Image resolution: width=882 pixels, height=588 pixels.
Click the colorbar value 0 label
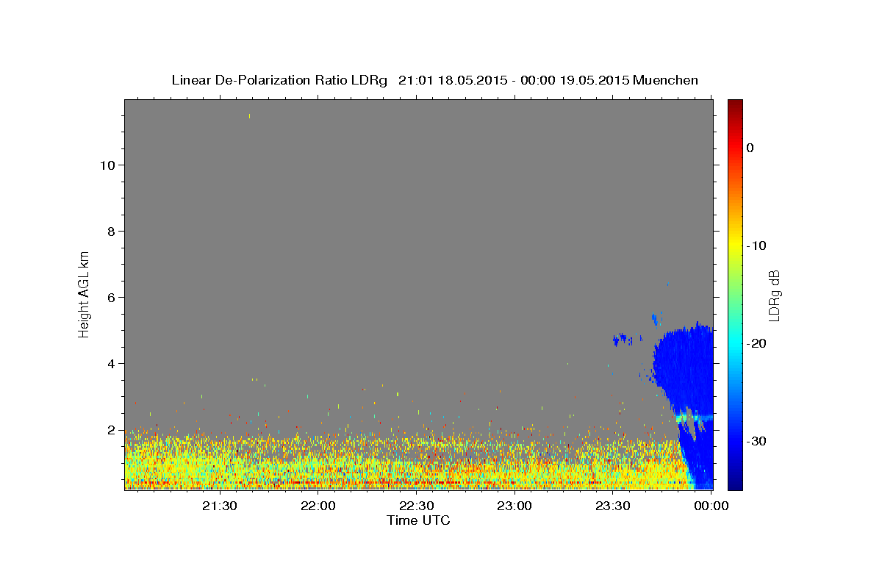pyautogui.click(x=750, y=148)
